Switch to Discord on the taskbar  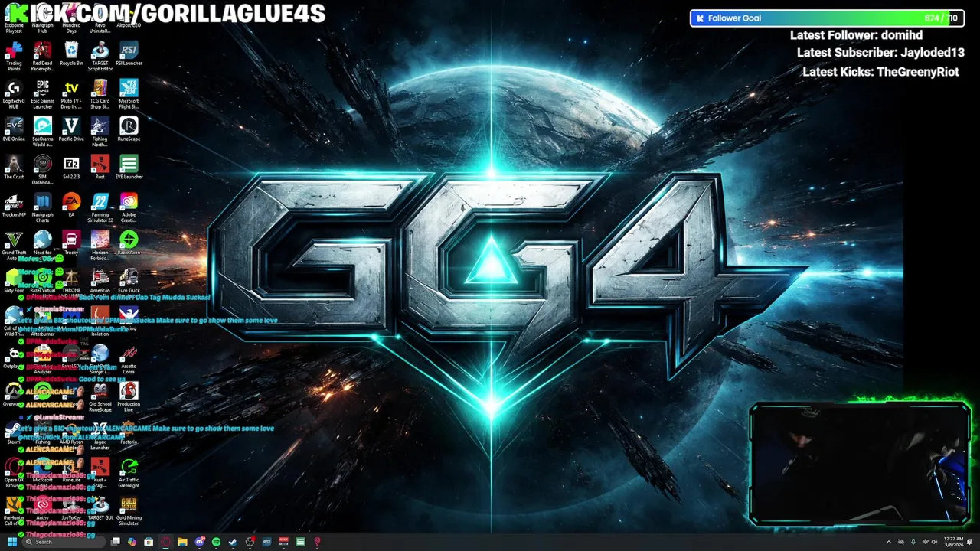pos(199,542)
